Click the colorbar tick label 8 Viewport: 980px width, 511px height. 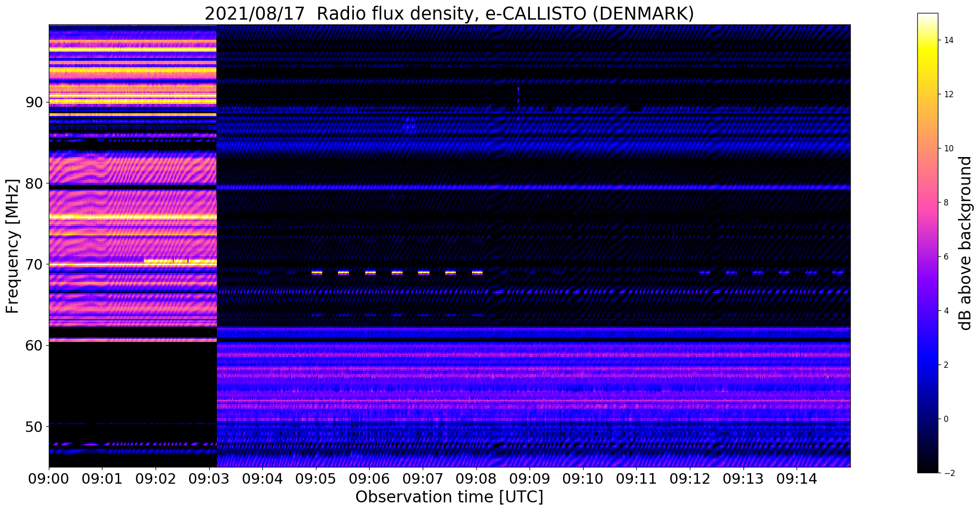click(x=946, y=203)
